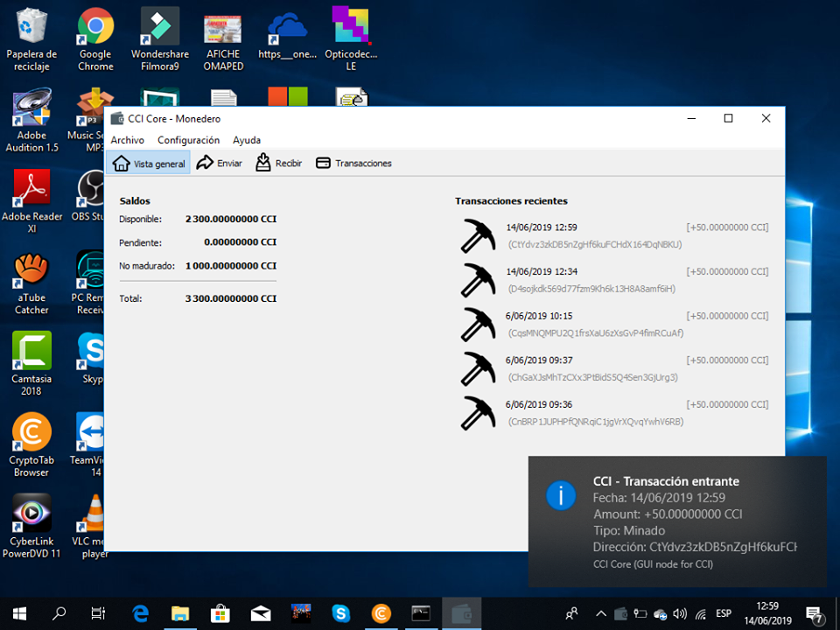Open the Vista general tab
Image resolution: width=840 pixels, height=630 pixels.
(x=150, y=163)
